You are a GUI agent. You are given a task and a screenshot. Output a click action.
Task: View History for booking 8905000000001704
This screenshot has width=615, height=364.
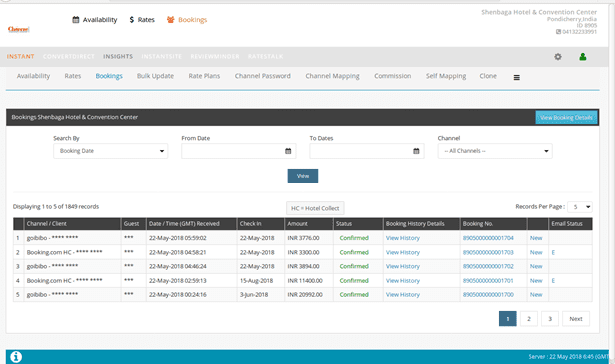coord(403,238)
